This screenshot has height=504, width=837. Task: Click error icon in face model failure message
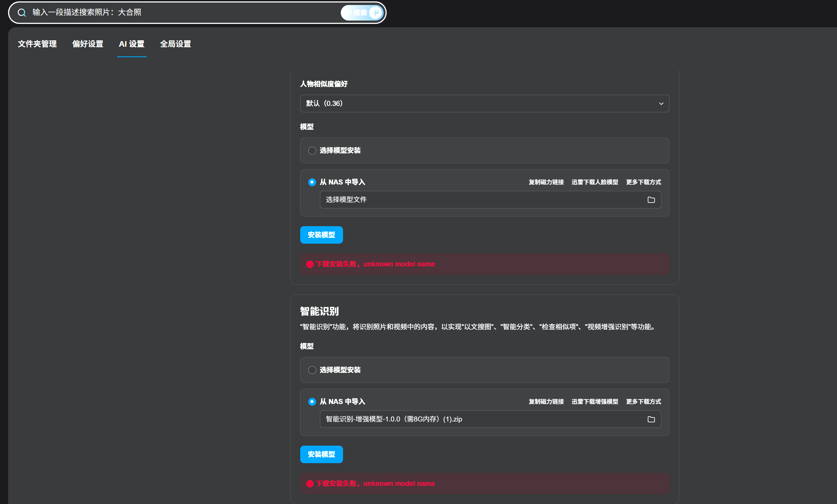(x=309, y=264)
